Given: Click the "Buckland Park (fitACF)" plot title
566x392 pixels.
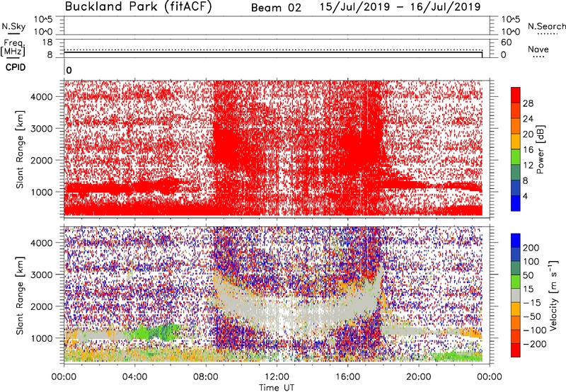Looking at the screenshot, I should click(x=138, y=7).
